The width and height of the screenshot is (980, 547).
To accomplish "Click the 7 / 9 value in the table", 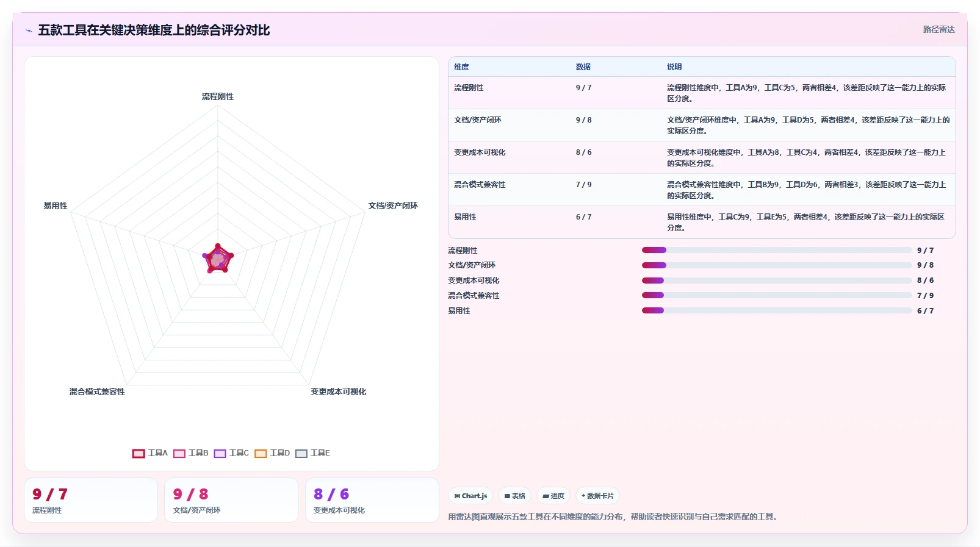I will (583, 185).
